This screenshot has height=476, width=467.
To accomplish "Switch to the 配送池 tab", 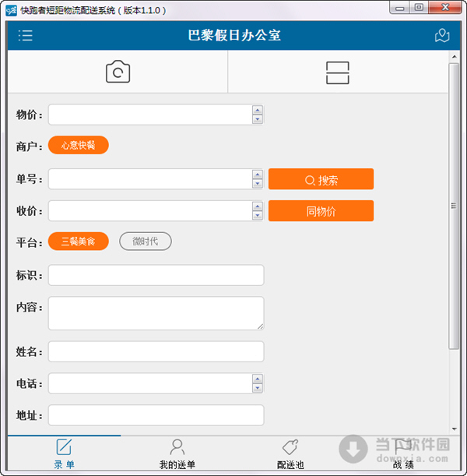I will [x=290, y=454].
